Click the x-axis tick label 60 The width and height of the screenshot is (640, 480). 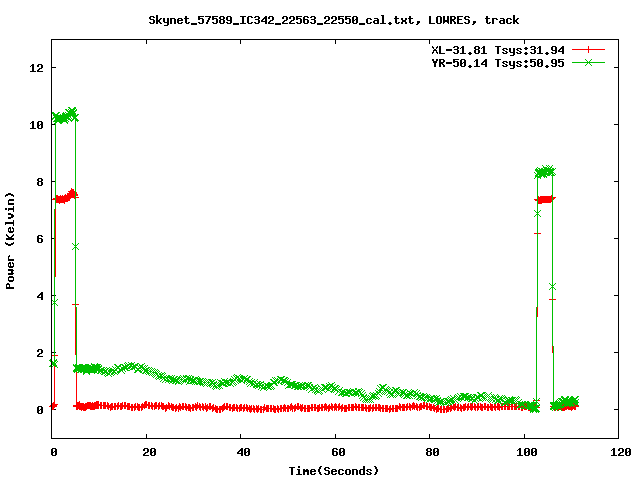[x=338, y=452]
